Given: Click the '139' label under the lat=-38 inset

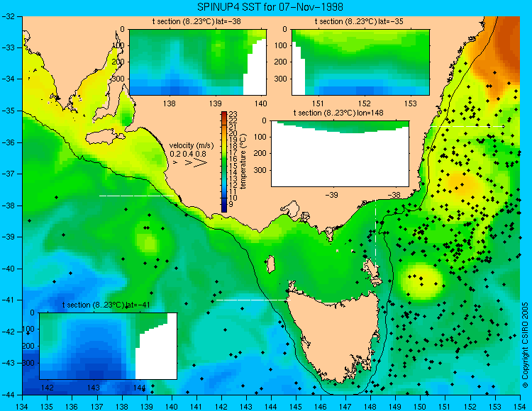Looking at the screenshot, I should 216,103.
